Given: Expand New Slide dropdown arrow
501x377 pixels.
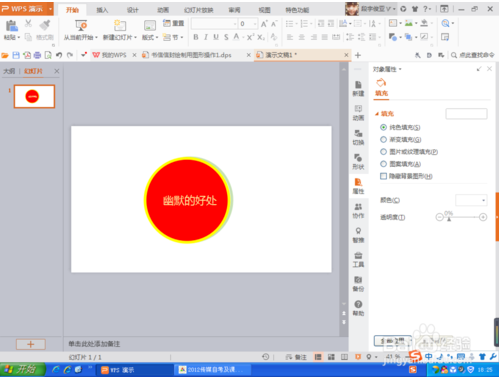Looking at the screenshot, I should (x=135, y=37).
